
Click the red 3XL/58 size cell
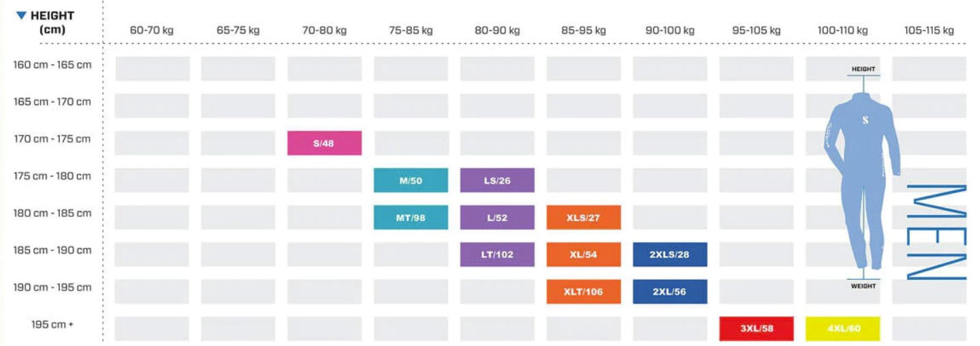pos(756,328)
